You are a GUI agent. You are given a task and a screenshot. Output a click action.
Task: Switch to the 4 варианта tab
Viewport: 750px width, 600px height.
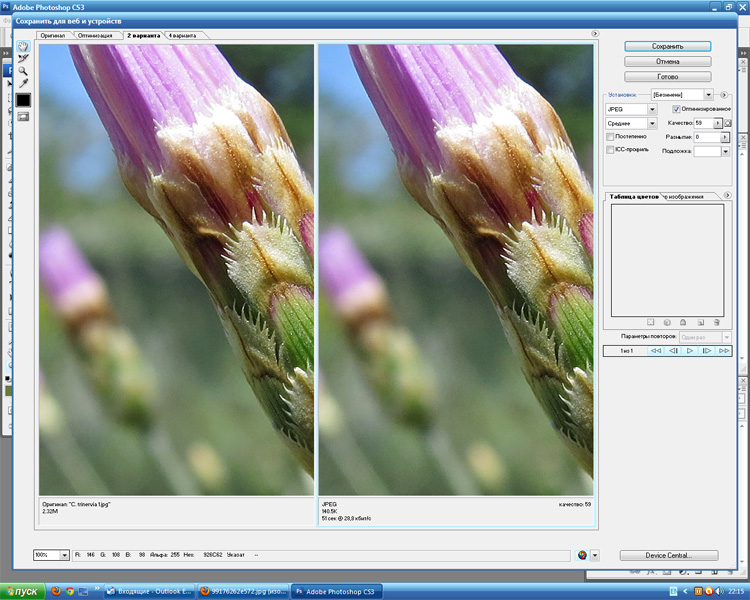coord(183,35)
